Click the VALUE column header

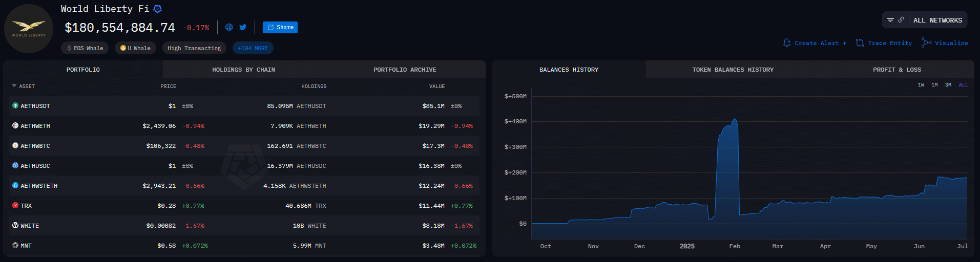[437, 86]
